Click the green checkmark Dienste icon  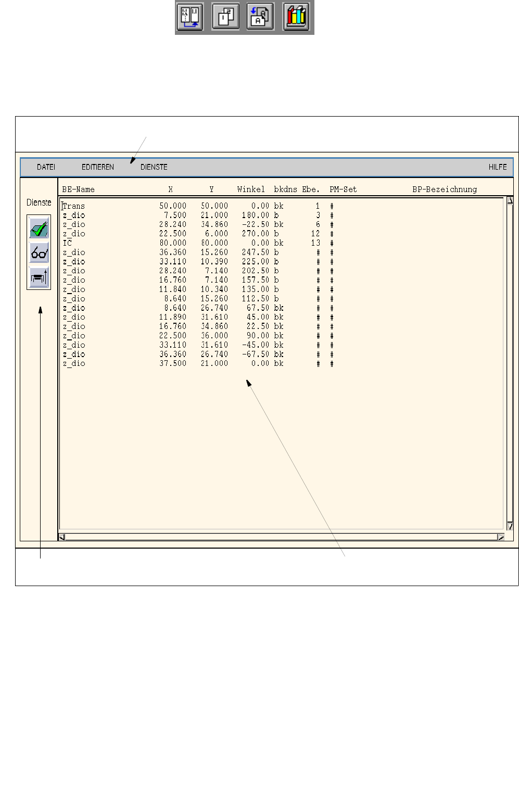click(x=39, y=228)
